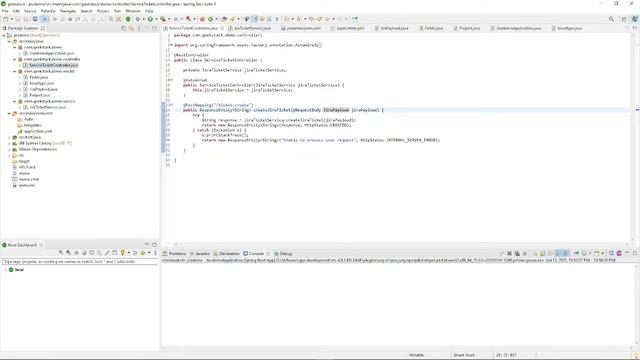The width and height of the screenshot is (640, 360).
Task: Click the New file toolbar icon
Action: click(x=6, y=19)
